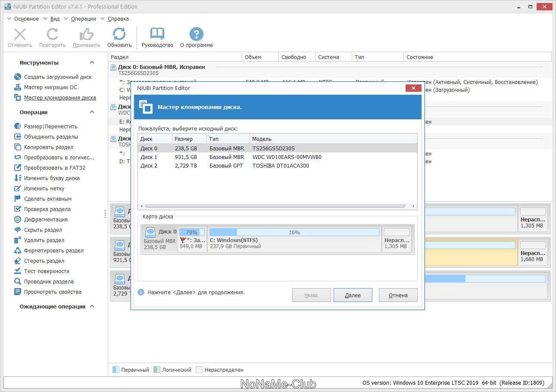Click the Undo (Отменить) toolbar icon

(x=20, y=34)
